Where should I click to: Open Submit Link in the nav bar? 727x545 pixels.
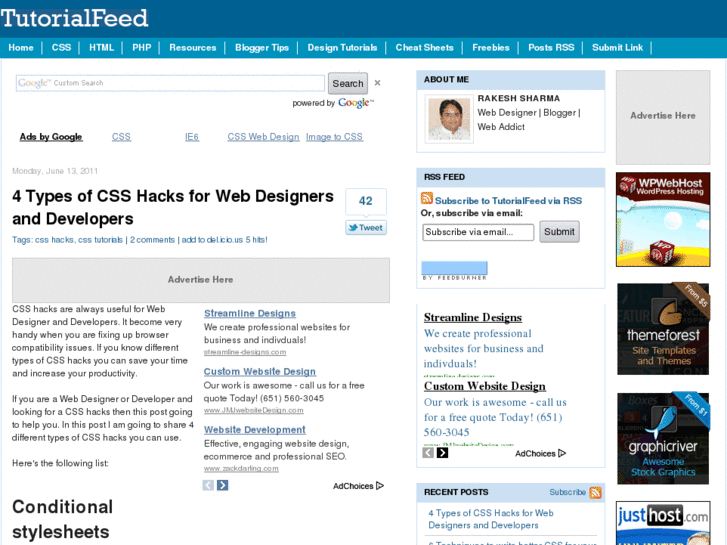click(x=617, y=48)
